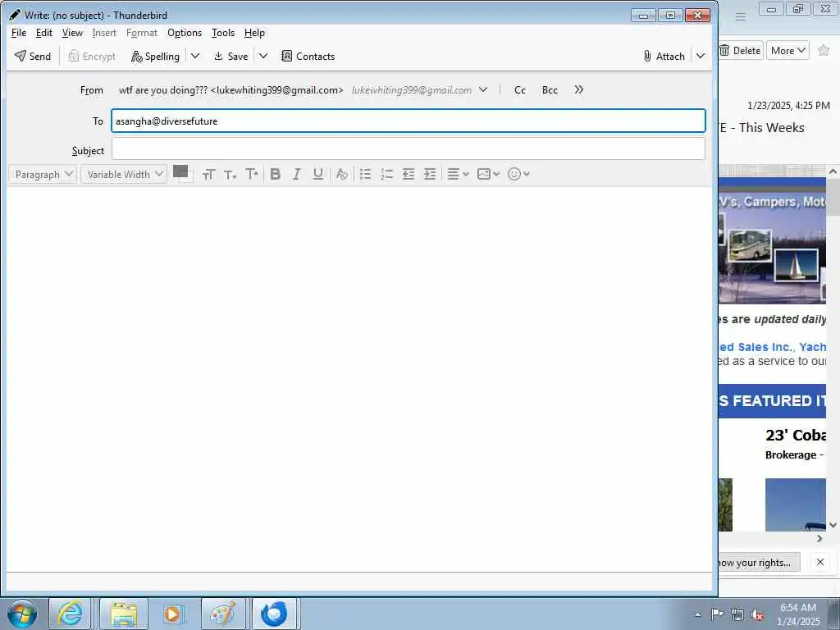This screenshot has height=630, width=840.
Task: Open the More menu in main window
Action: (787, 50)
